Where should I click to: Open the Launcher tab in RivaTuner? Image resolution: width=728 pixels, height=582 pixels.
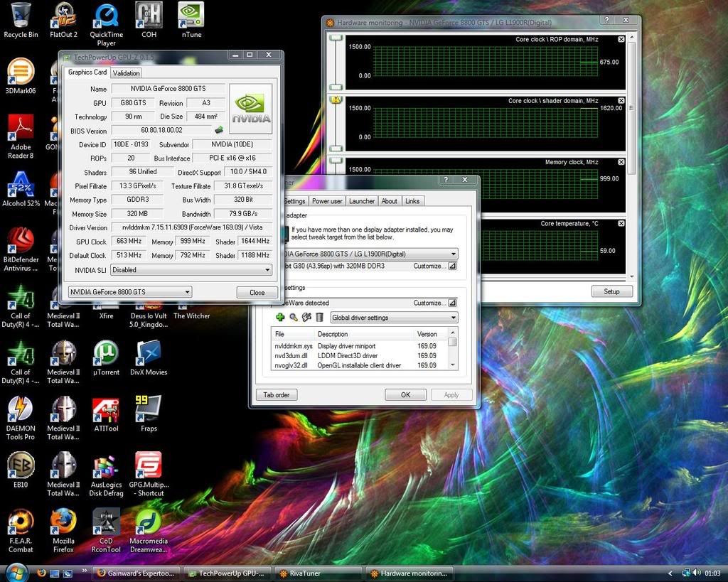point(362,201)
